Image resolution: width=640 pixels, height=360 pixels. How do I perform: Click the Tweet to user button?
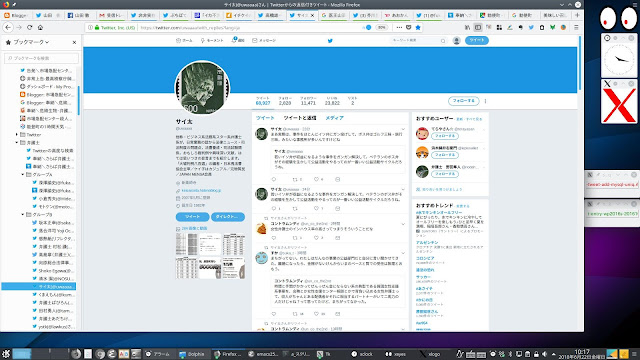(x=192, y=217)
